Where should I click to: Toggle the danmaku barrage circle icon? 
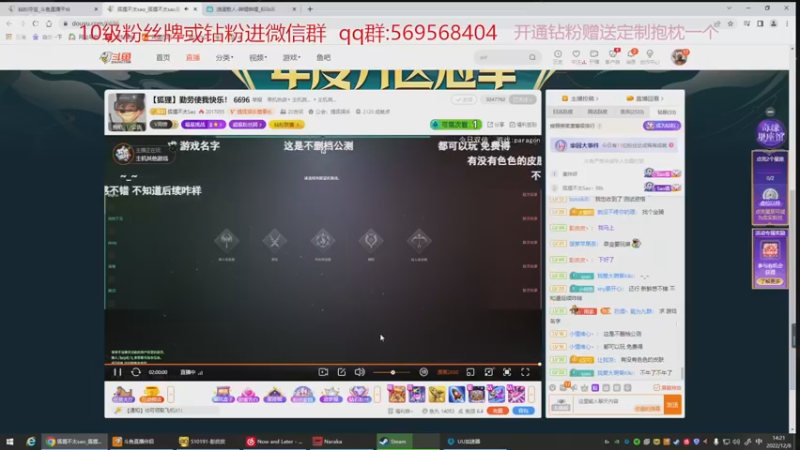423,372
